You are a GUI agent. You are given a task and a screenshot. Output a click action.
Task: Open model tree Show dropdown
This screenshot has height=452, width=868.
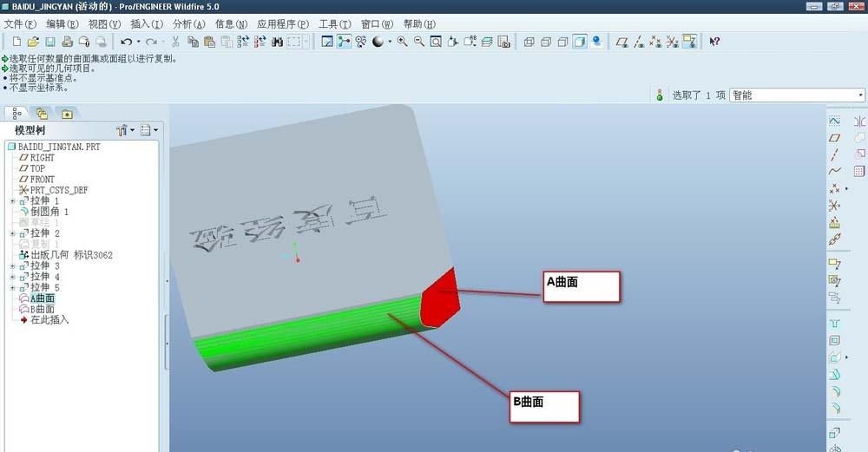126,130
